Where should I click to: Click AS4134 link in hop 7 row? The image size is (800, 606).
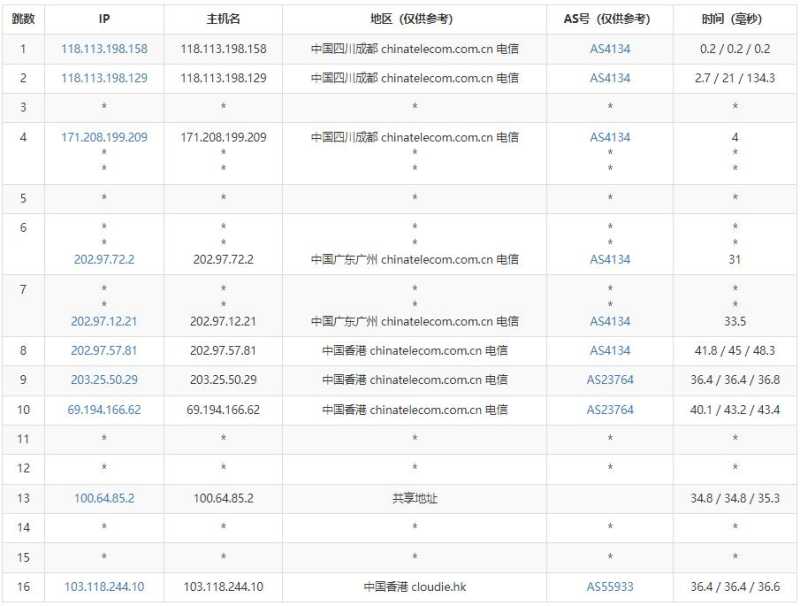(x=610, y=321)
